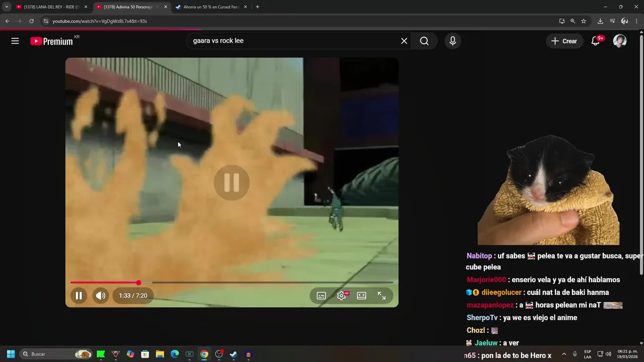Image resolution: width=644 pixels, height=362 pixels.
Task: Open the Windows Start menu
Action: (11, 354)
